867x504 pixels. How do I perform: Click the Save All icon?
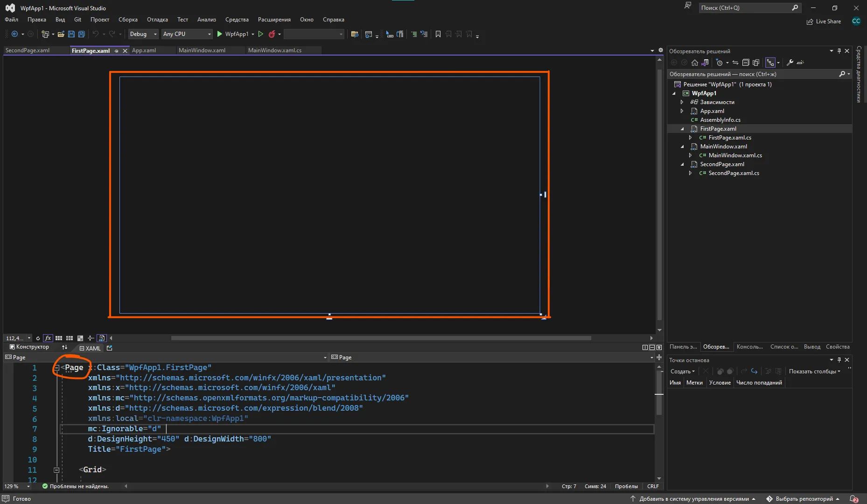[81, 34]
